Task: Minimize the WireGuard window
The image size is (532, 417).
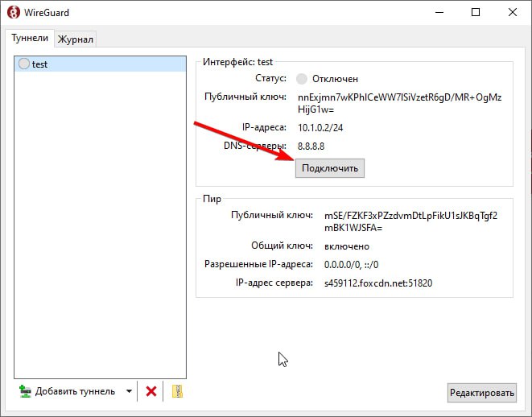Action: point(439,13)
